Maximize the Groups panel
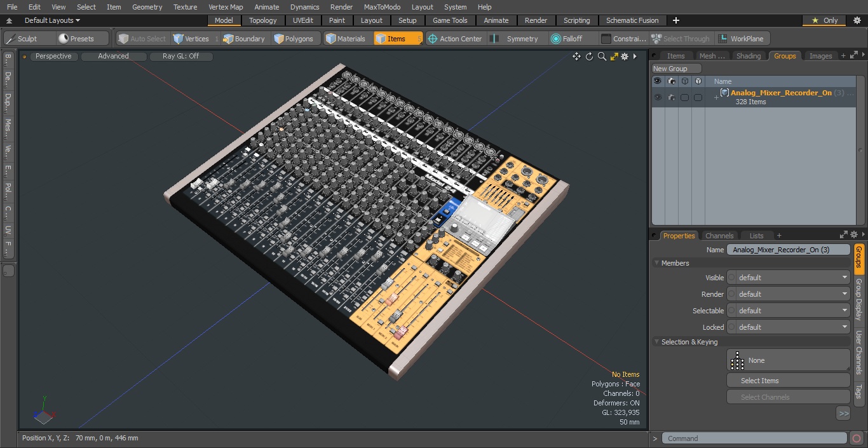This screenshot has height=448, width=868. click(x=853, y=56)
